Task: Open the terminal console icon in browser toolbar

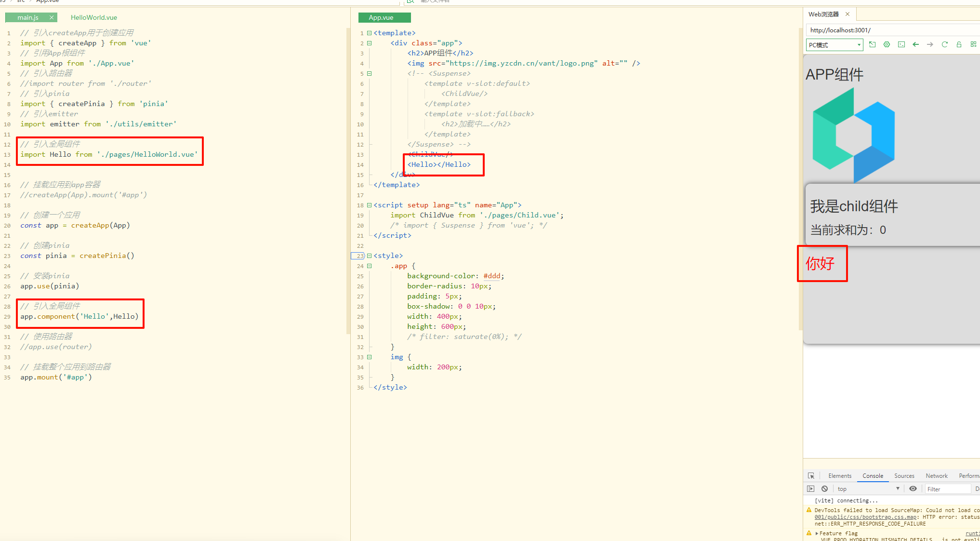Action: (x=901, y=44)
